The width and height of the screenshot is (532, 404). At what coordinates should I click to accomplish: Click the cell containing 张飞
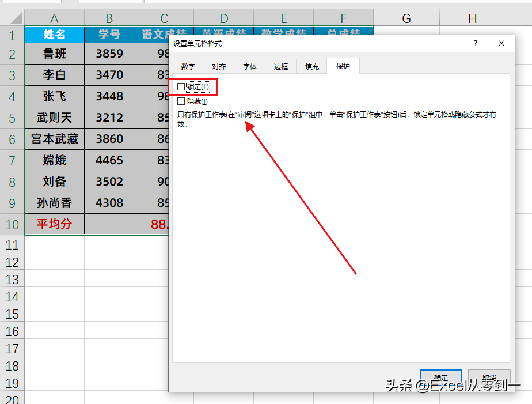(x=54, y=96)
